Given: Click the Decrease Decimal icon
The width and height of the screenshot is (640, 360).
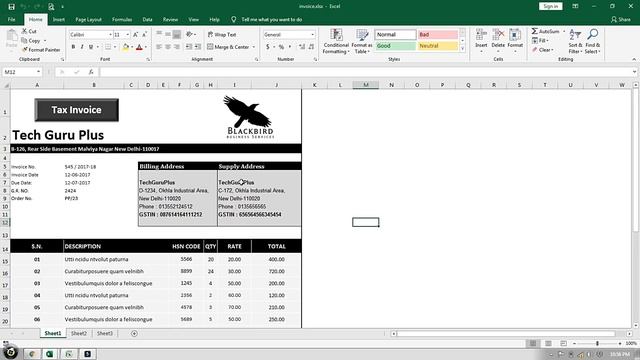Looking at the screenshot, I should [x=311, y=47].
